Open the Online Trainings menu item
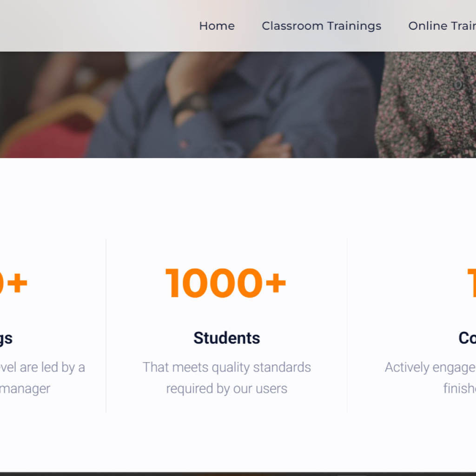The image size is (476, 476). point(442,26)
